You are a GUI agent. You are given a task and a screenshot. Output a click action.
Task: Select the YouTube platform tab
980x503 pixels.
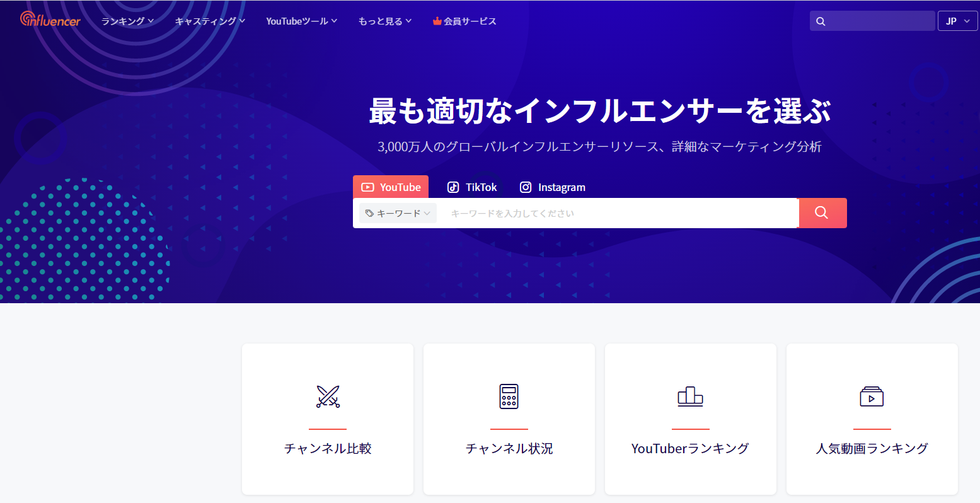coord(391,187)
